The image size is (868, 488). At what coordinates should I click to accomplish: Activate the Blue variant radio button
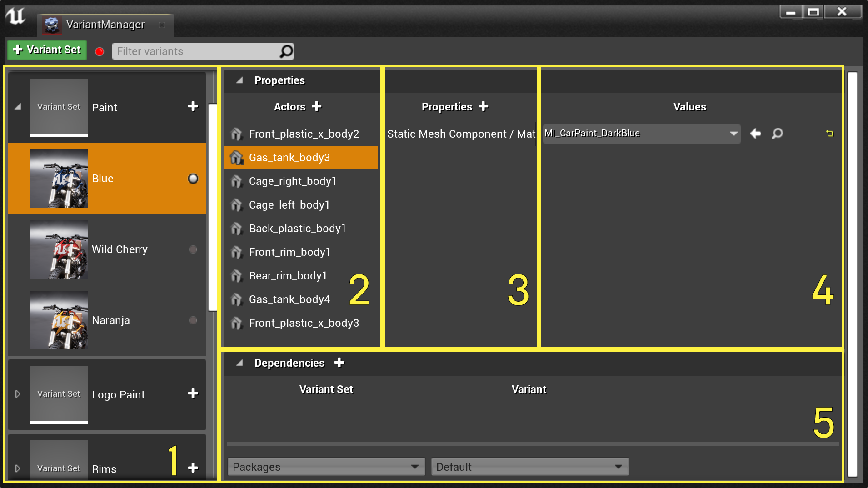(193, 179)
